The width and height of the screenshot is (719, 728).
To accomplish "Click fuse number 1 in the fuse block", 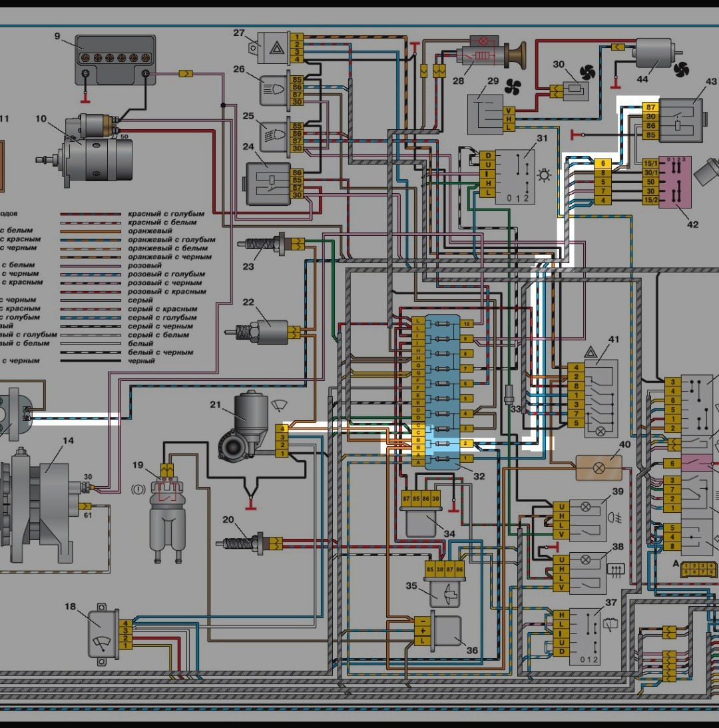I will [x=465, y=458].
